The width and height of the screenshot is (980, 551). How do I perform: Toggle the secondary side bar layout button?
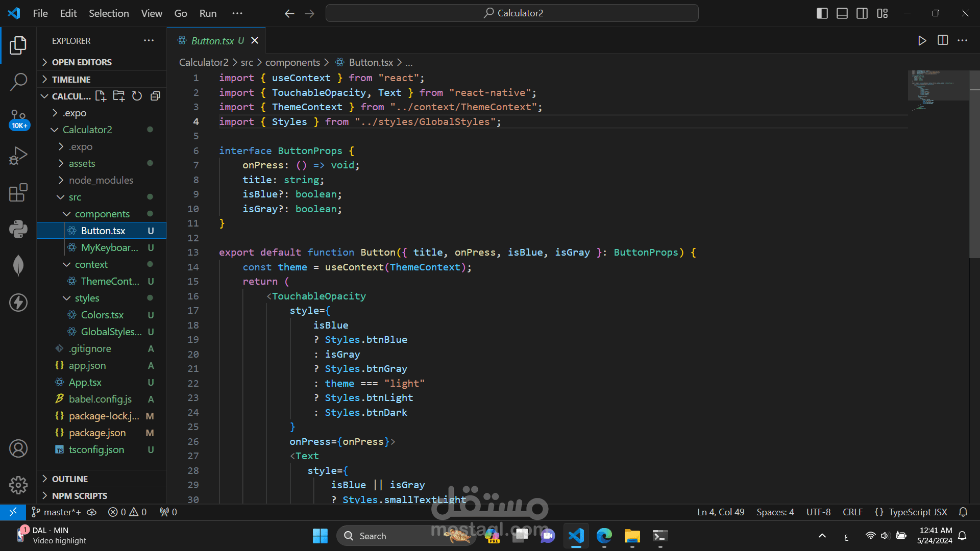click(x=862, y=13)
